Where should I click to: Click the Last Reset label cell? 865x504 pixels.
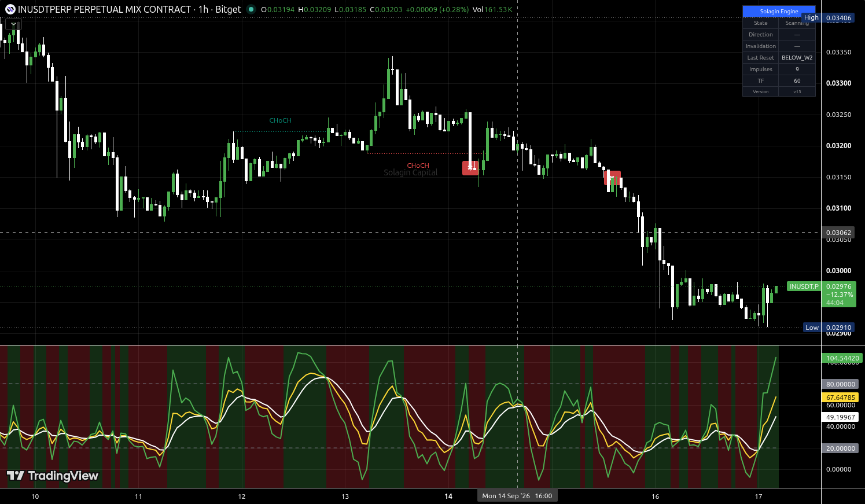[761, 58]
